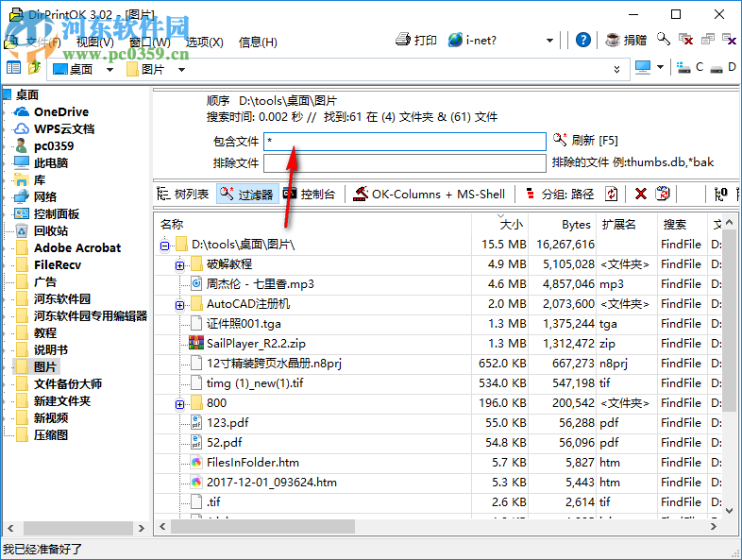This screenshot has width=742, height=560.
Task: Click the refresh-document icon beside red X
Action: tap(663, 194)
